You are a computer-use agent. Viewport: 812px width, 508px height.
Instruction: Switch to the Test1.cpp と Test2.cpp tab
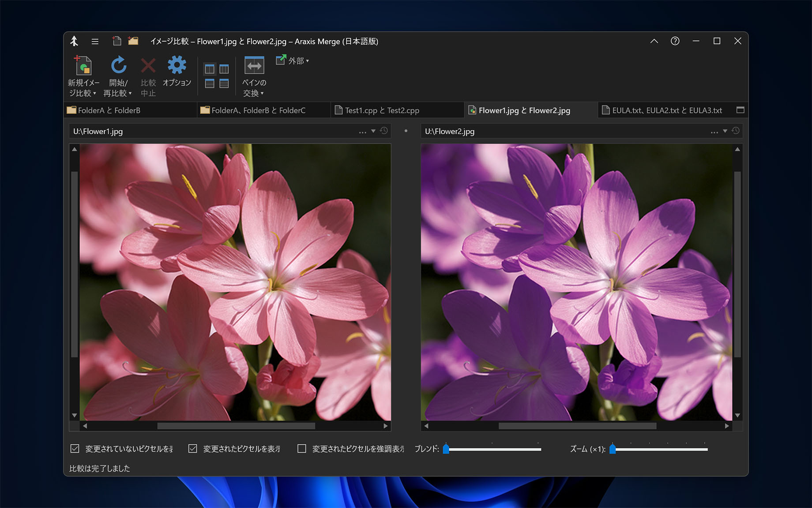tap(382, 110)
